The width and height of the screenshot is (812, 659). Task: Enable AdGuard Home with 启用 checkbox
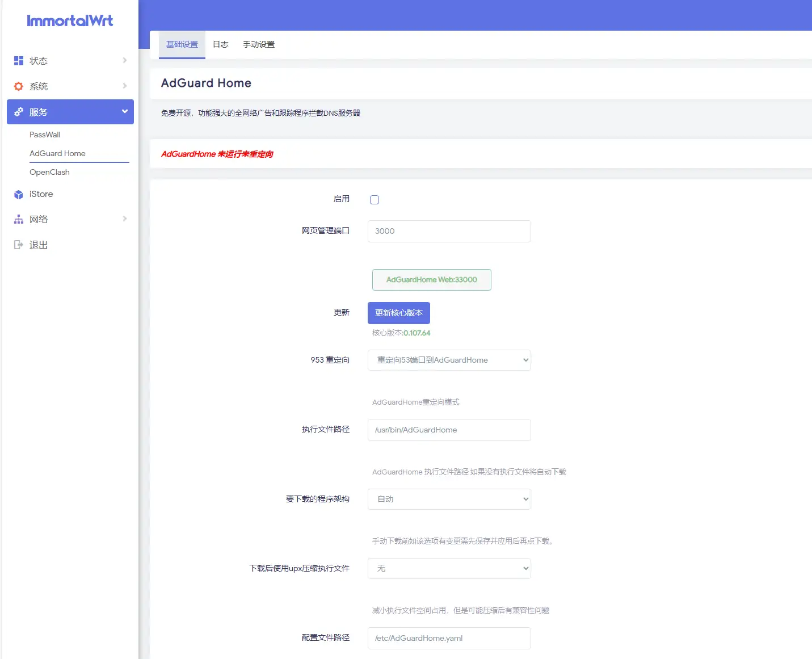(x=375, y=200)
